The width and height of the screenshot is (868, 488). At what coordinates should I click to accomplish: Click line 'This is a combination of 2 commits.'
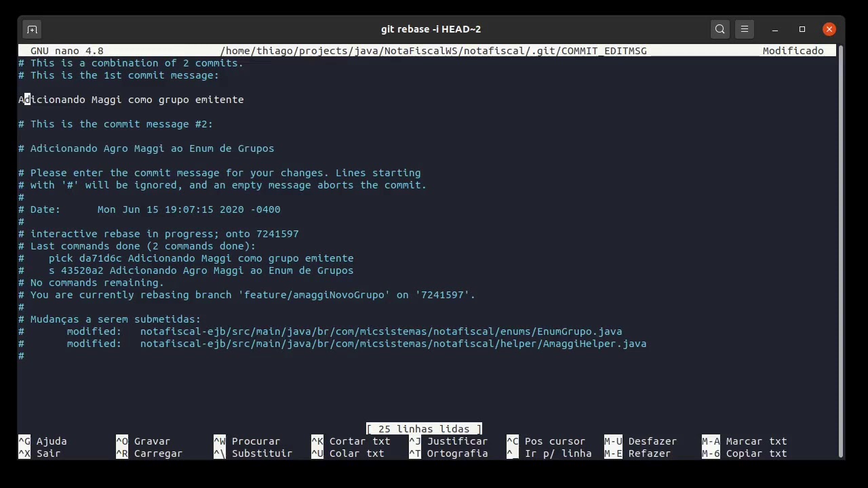click(x=131, y=63)
